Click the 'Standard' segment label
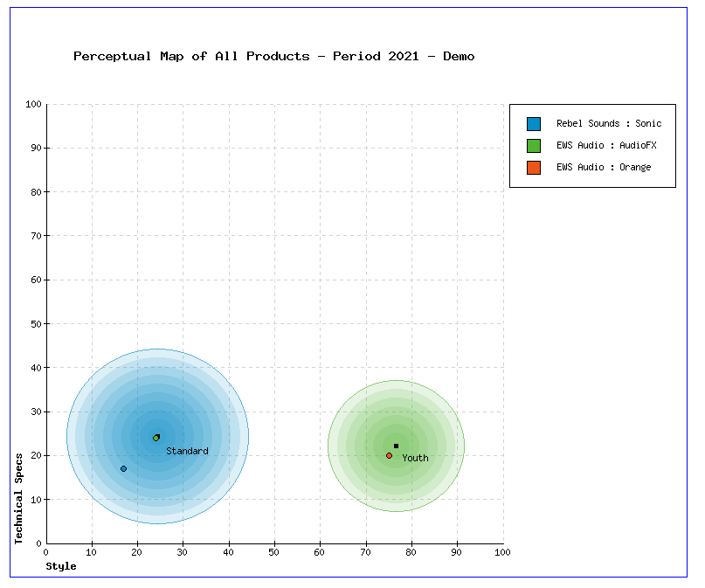The width and height of the screenshot is (705, 588). (x=187, y=451)
